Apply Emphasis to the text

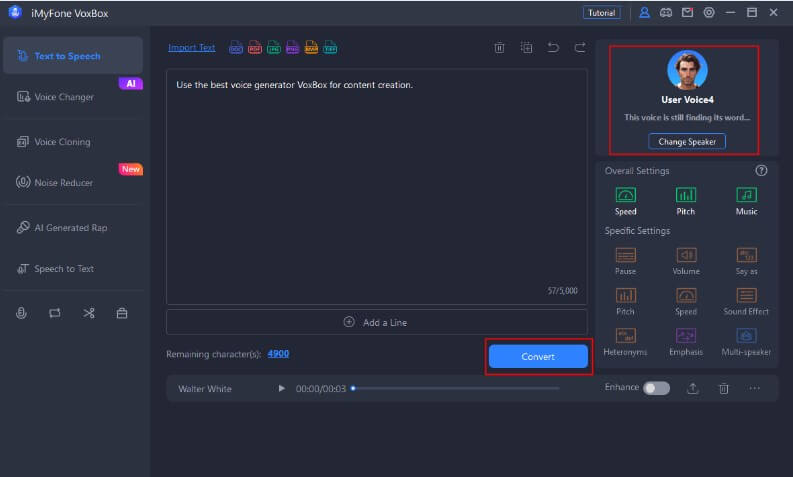coord(686,342)
